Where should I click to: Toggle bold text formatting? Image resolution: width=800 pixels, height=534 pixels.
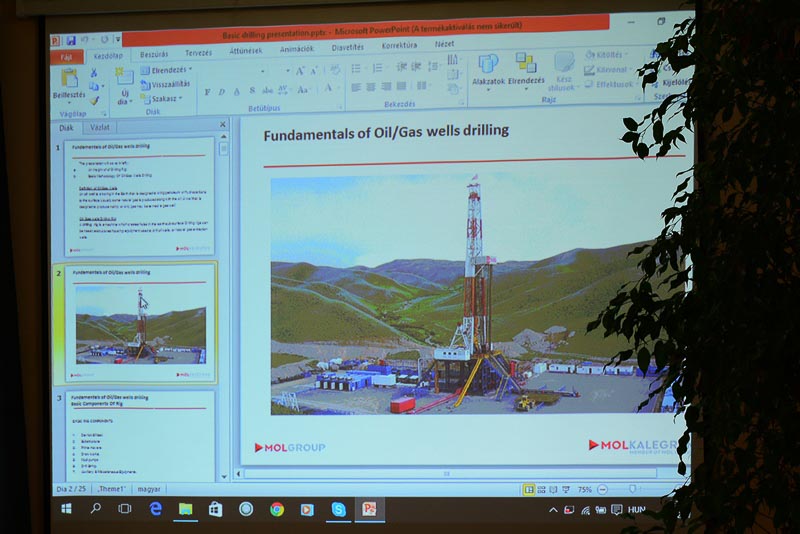click(x=207, y=91)
